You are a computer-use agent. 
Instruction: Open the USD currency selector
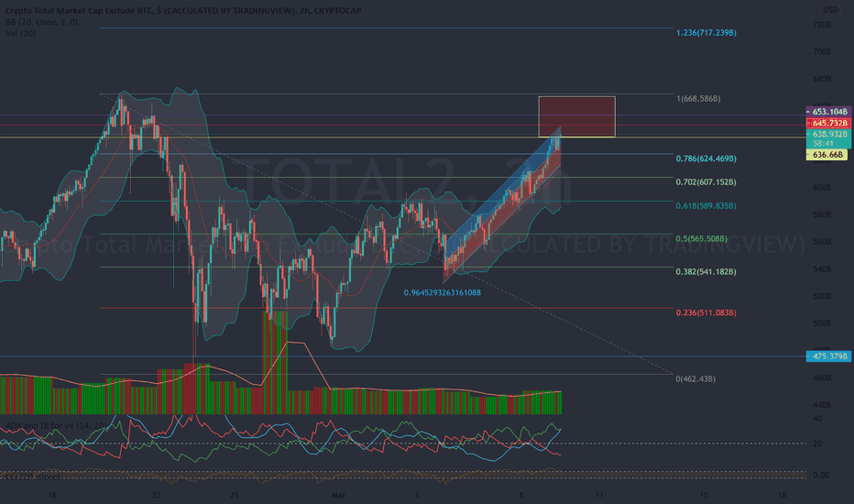[x=830, y=10]
